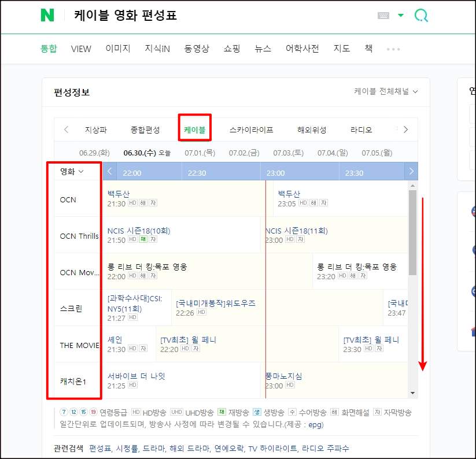This screenshot has height=459, width=476.
Task: Select the 통합 search tab
Action: pos(49,49)
